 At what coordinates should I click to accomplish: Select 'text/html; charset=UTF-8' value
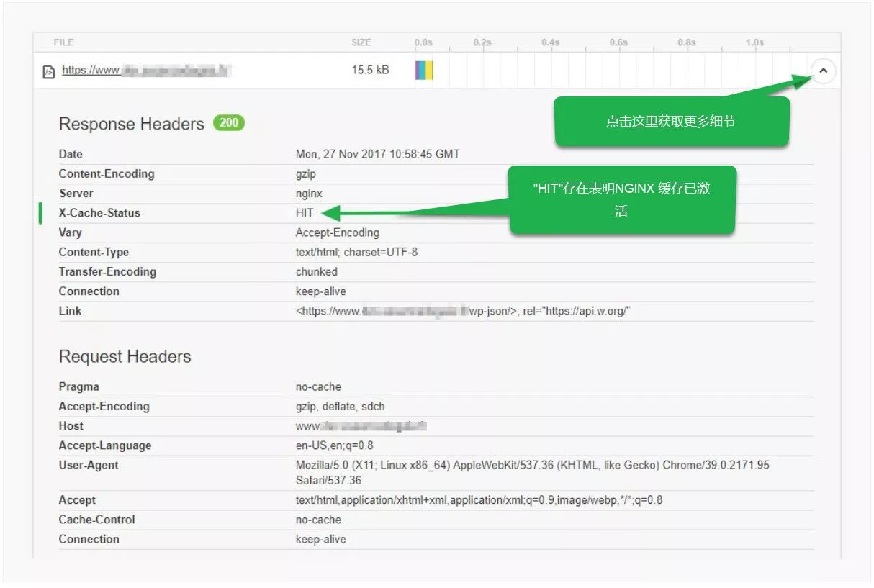tap(357, 252)
